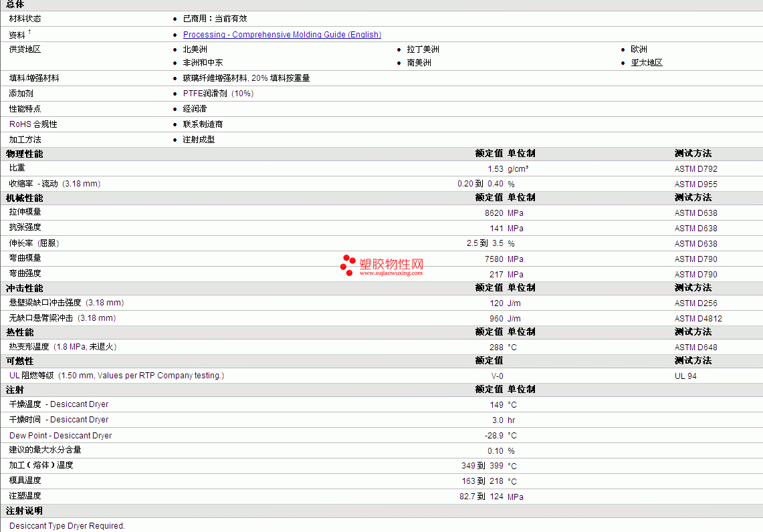Screen dimensions: 763x532
Task: Click 'ASTM D648' test method
Action: 696,348
